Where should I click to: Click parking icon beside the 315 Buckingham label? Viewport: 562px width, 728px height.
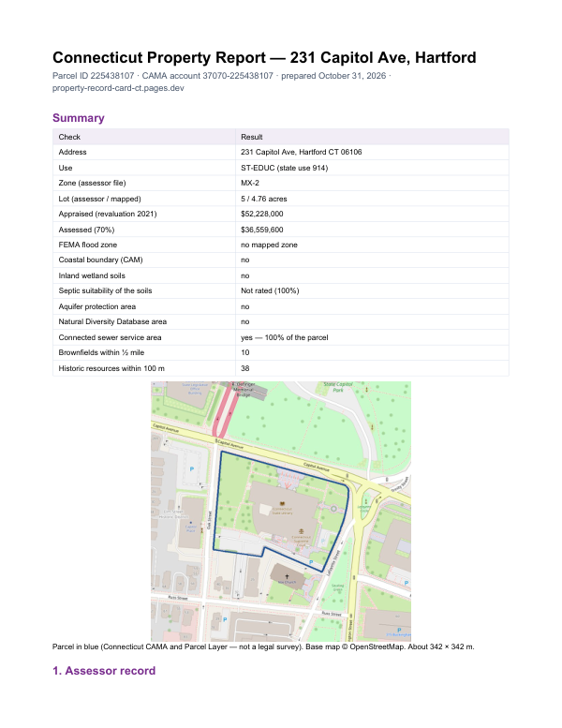click(399, 630)
